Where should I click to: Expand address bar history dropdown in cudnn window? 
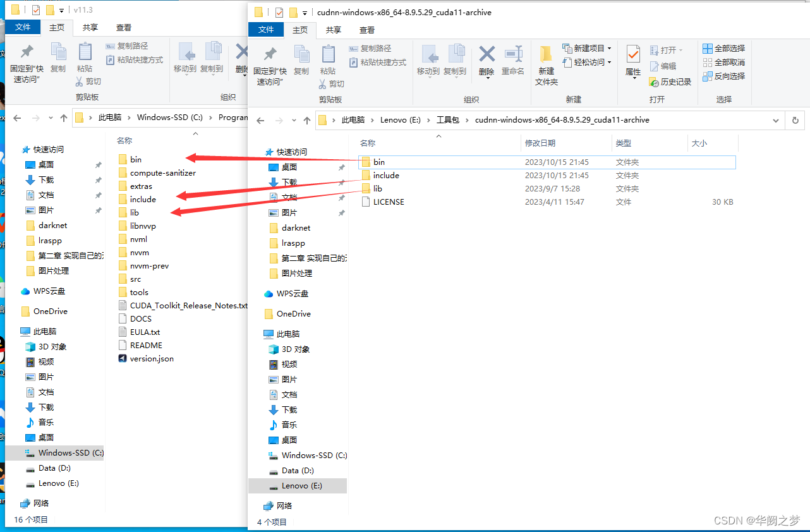click(777, 120)
